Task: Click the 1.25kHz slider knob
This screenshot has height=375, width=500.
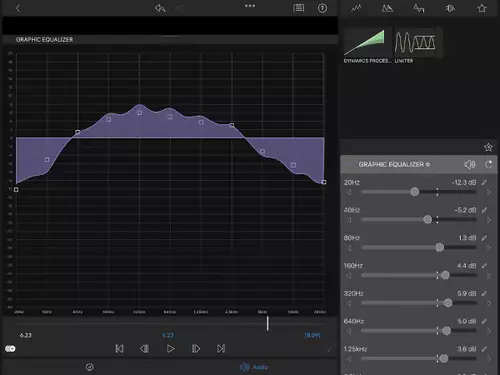Action: pos(443,358)
